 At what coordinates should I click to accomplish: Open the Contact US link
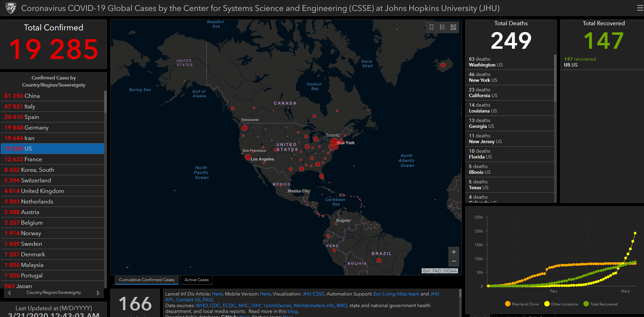click(x=188, y=300)
